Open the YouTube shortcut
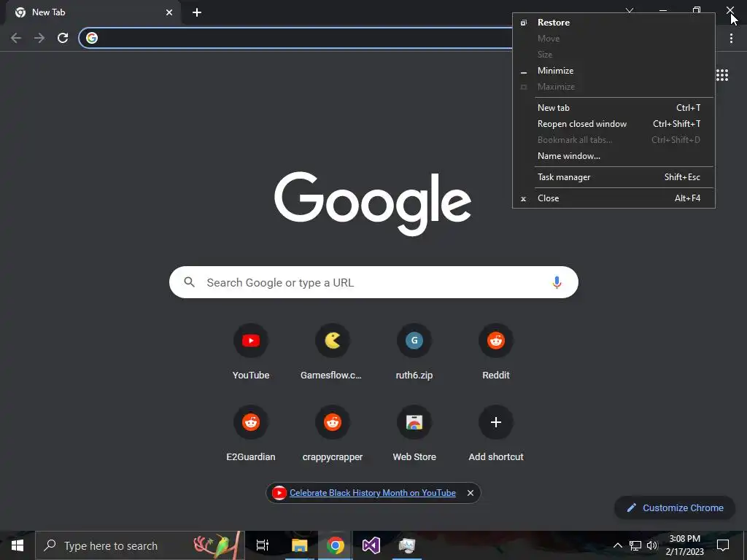Viewport: 747px width, 560px height. pos(251,352)
